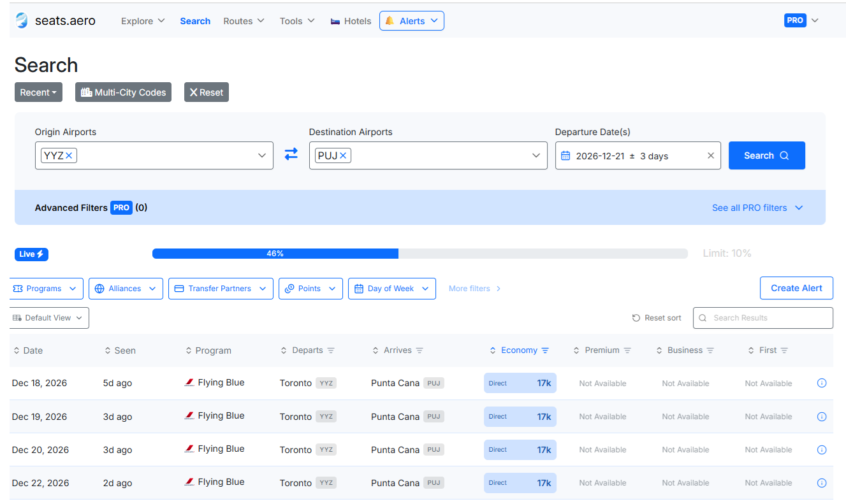This screenshot has width=846, height=504.
Task: Filter the Economy column
Action: coord(545,350)
